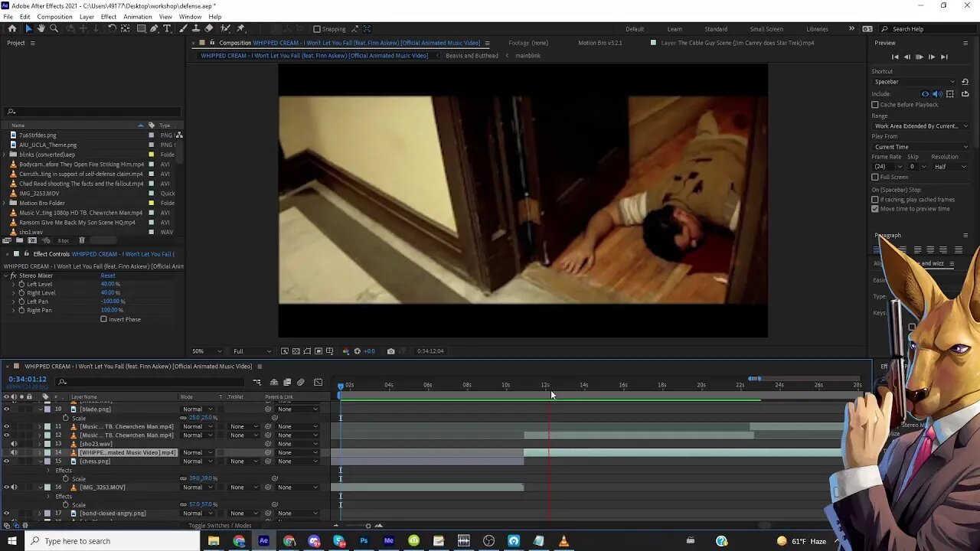Open the Full resolution dropdown in viewer
Image resolution: width=980 pixels, height=551 pixels.
(x=252, y=351)
